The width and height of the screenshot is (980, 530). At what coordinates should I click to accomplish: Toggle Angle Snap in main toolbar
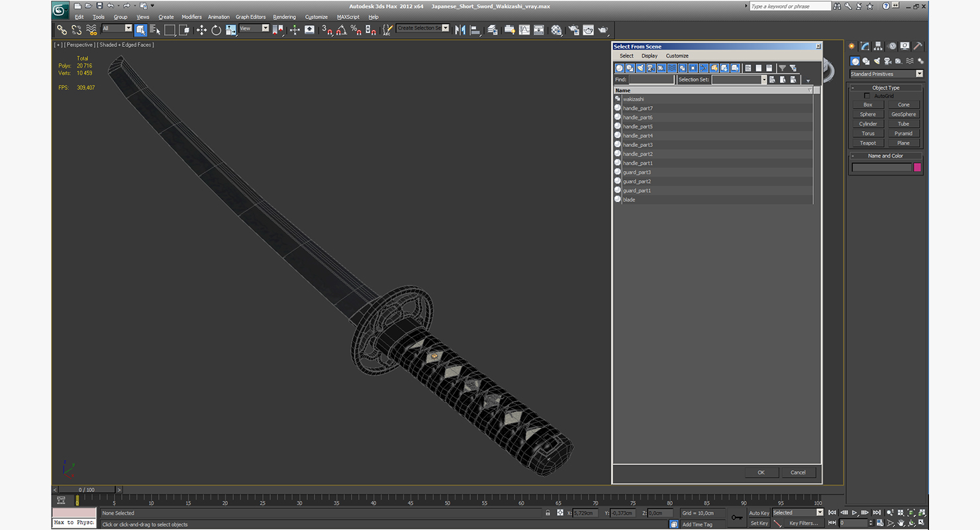point(341,30)
